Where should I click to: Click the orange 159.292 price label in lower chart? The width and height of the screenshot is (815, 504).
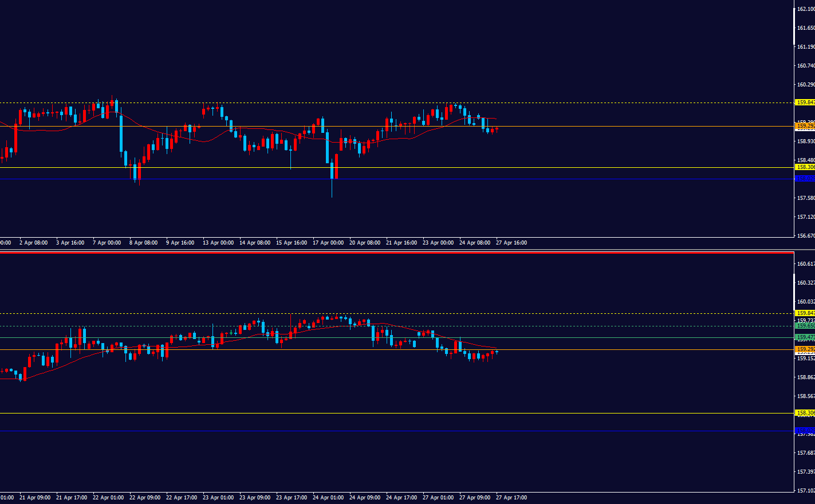[805, 349]
